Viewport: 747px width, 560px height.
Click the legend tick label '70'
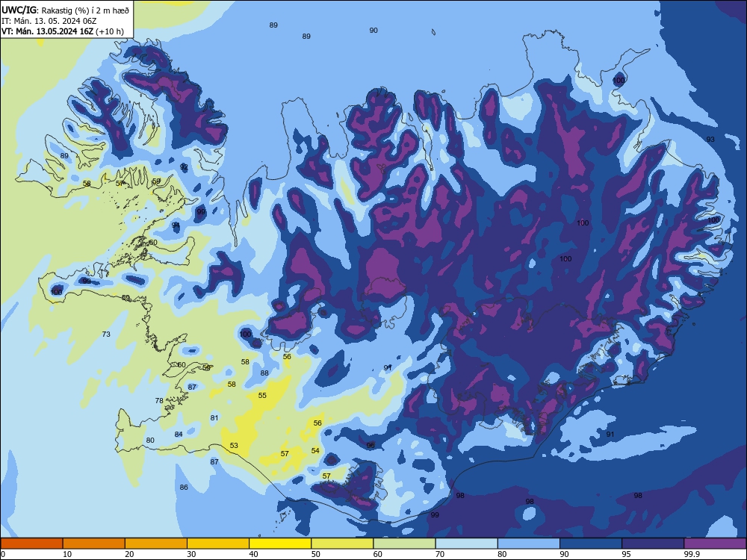(440, 554)
